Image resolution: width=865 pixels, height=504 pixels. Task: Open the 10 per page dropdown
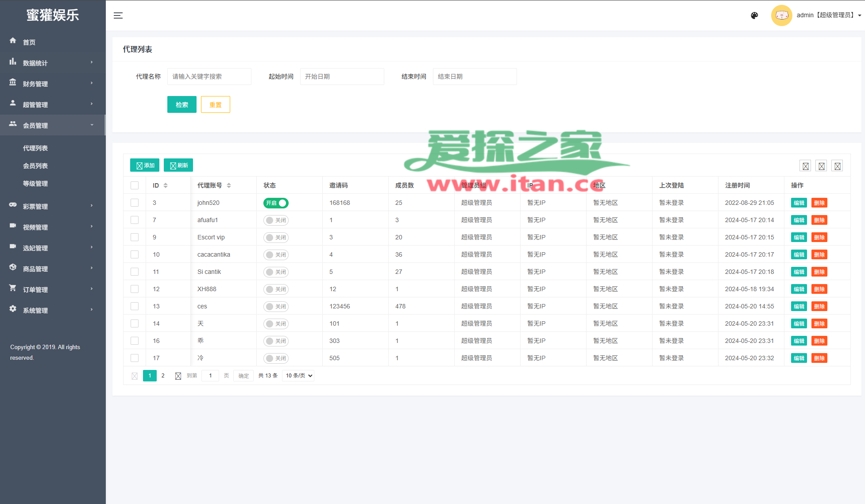point(298,376)
